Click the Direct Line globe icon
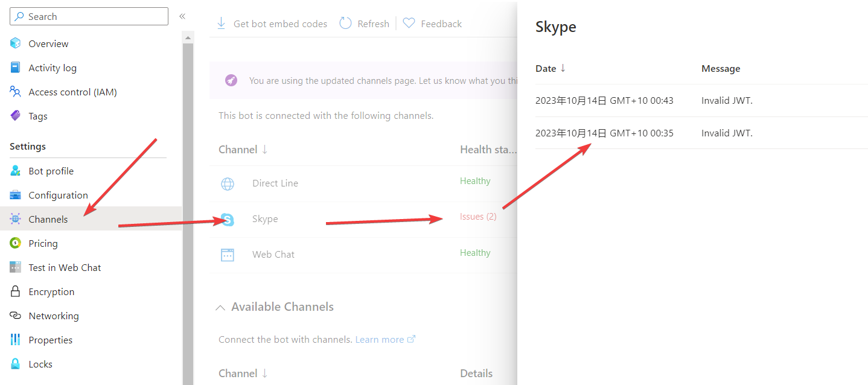Image resolution: width=868 pixels, height=385 pixels. coord(228,183)
